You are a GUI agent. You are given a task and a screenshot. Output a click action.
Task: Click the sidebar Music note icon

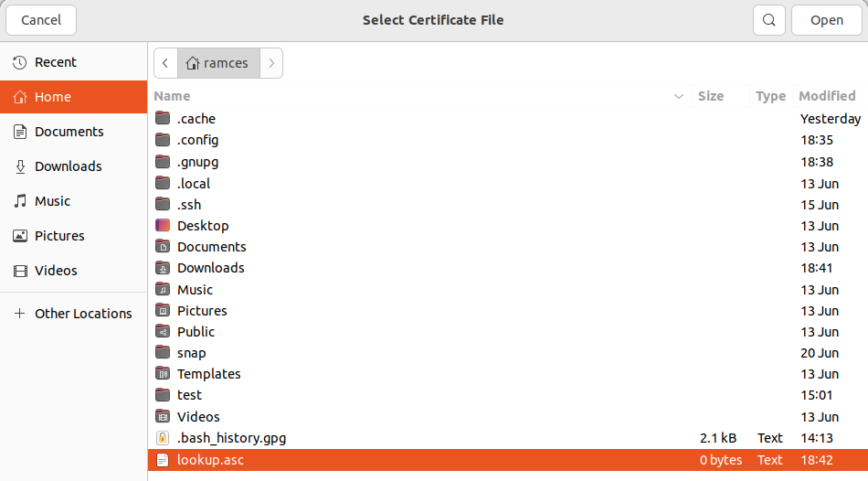tap(20, 201)
